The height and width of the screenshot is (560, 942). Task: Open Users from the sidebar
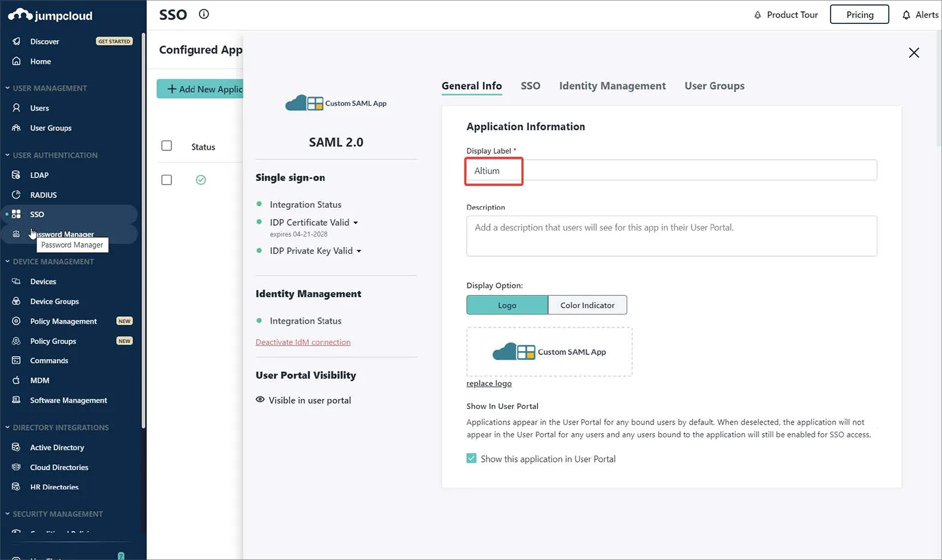40,108
